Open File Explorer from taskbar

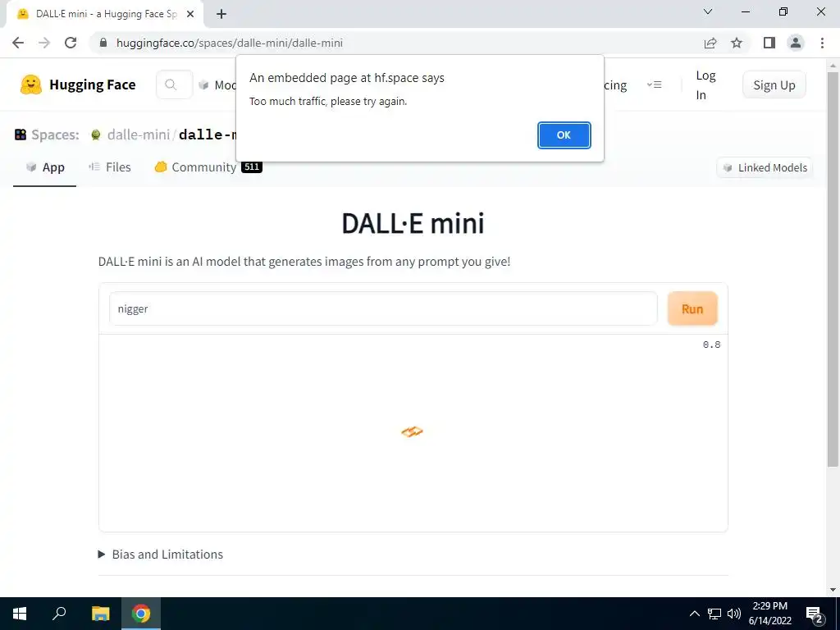pyautogui.click(x=100, y=614)
